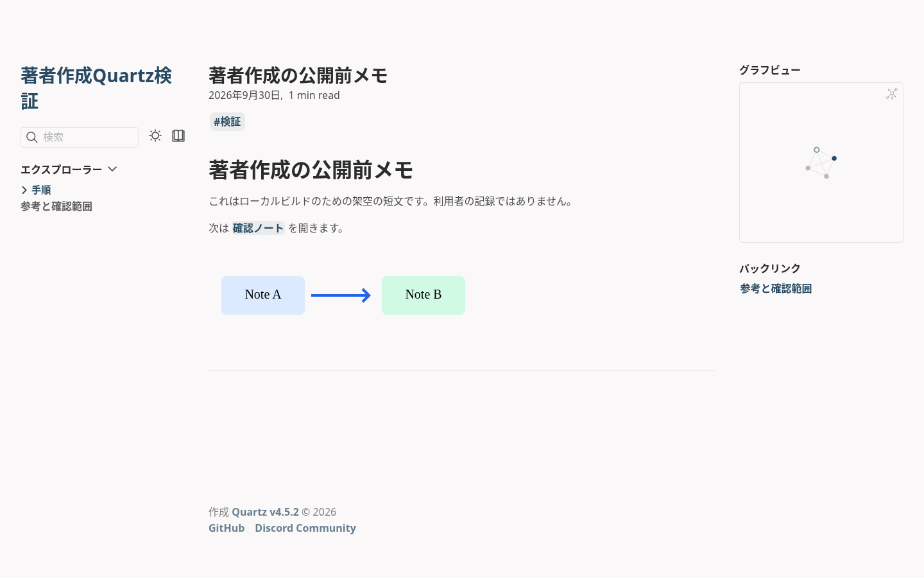Visit the GitHub footer link

tap(227, 528)
